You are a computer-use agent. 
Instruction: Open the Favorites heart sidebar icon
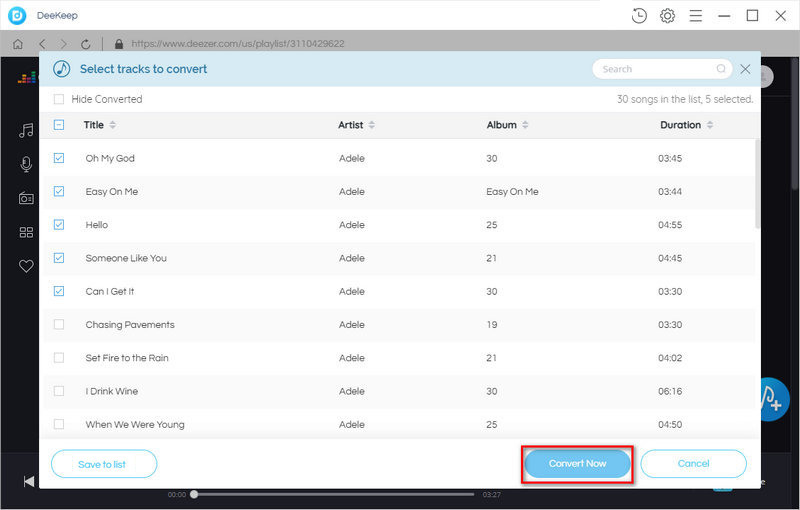[x=26, y=266]
